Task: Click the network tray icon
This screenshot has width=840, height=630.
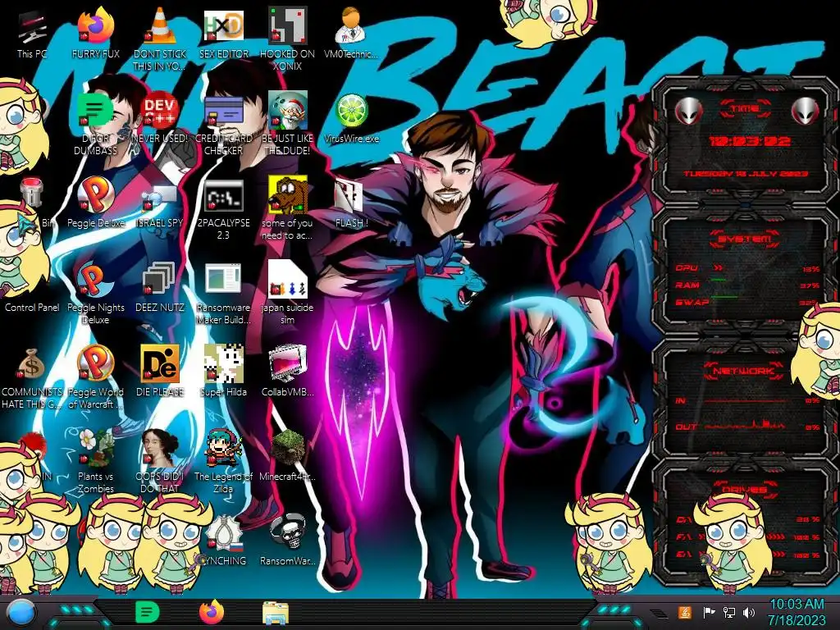Action: pos(728,612)
